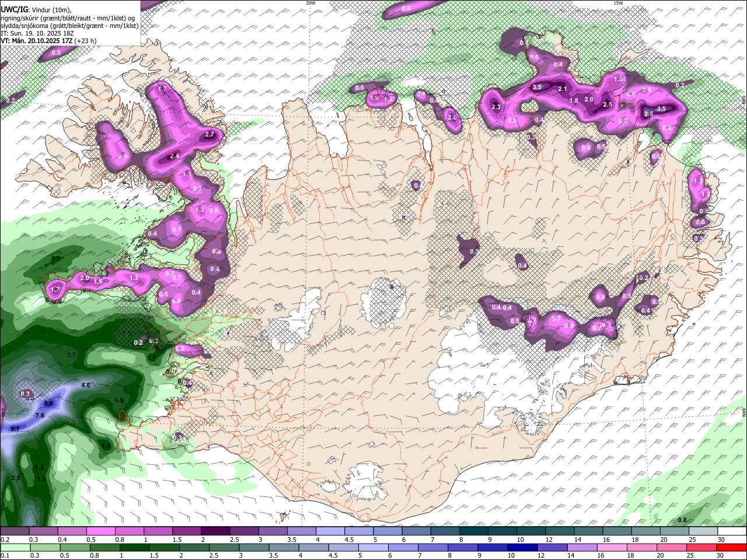Click the darkest purple swatch labeled 2 in snow scale
This screenshot has width=747, height=560.
[x=215, y=531]
